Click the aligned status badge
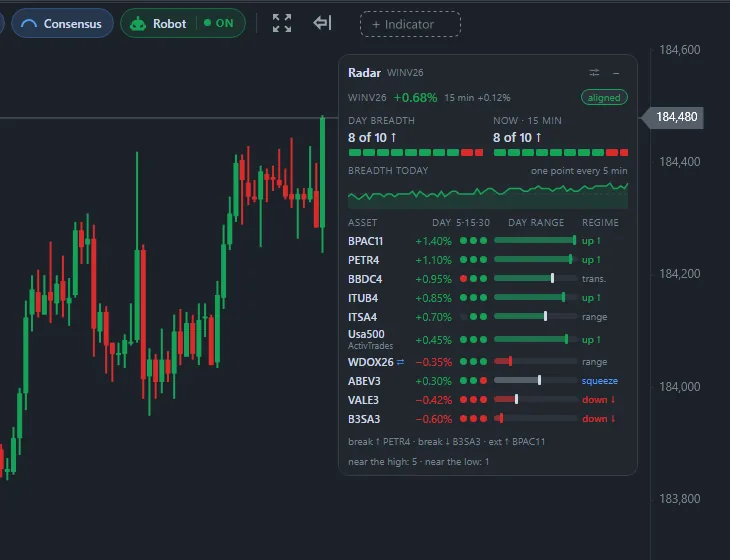 click(x=604, y=98)
